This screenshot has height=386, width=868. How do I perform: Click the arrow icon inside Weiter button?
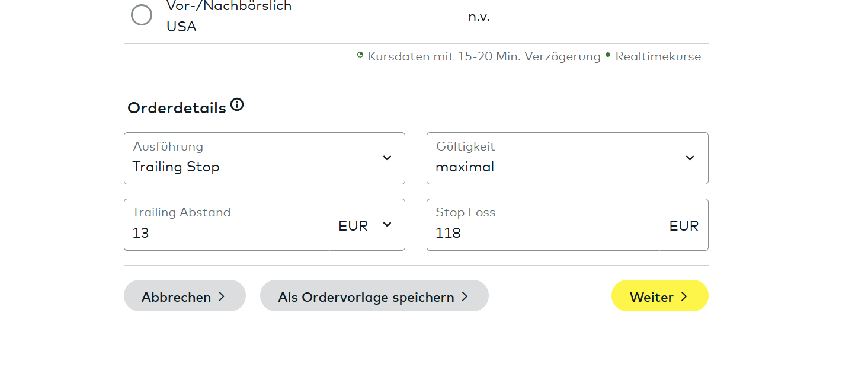click(684, 296)
